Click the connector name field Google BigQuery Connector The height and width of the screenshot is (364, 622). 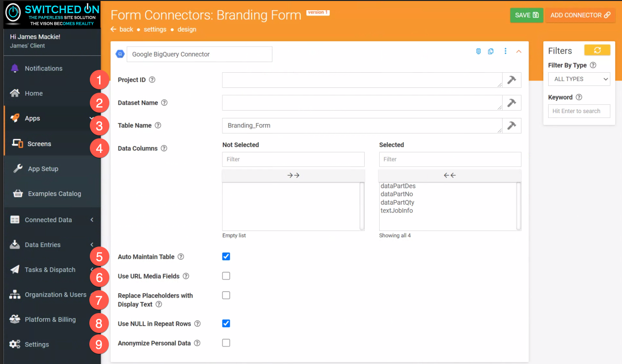click(200, 54)
